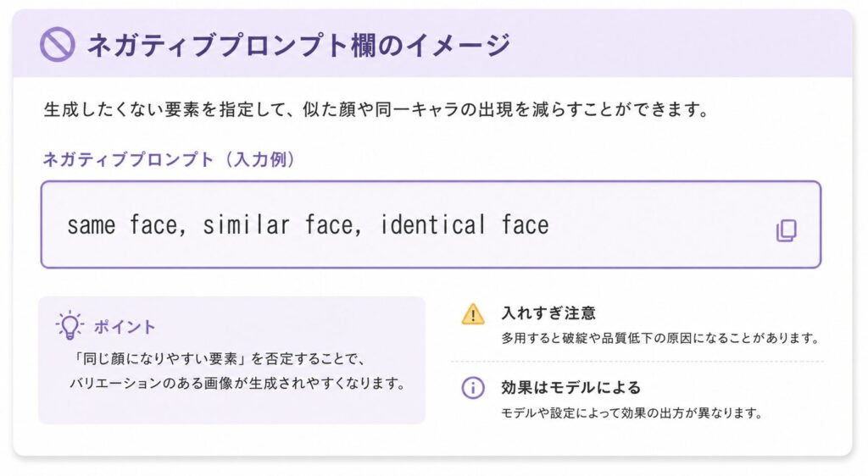Click the tip text about バリエーションのある画像
This screenshot has width=868, height=476.
pyautogui.click(x=237, y=383)
